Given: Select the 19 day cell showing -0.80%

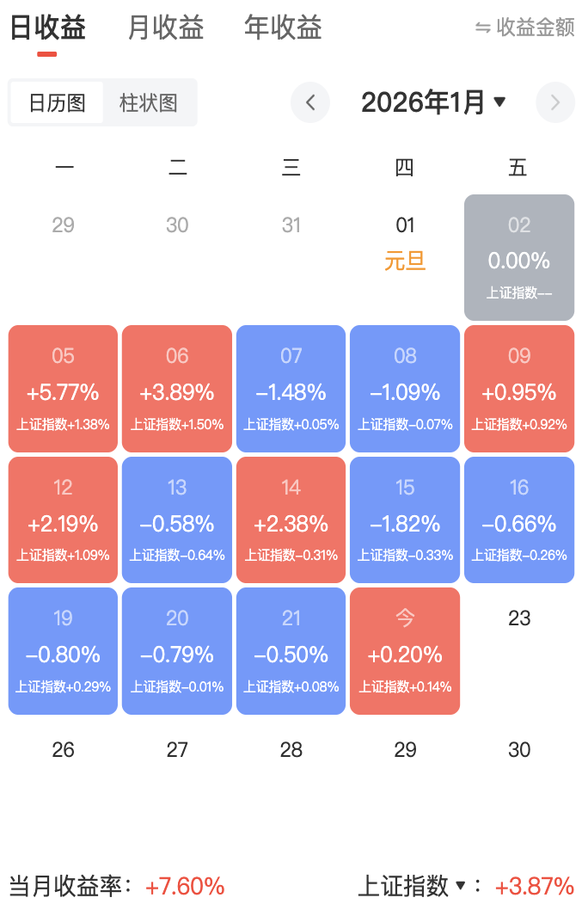Looking at the screenshot, I should point(63,651).
